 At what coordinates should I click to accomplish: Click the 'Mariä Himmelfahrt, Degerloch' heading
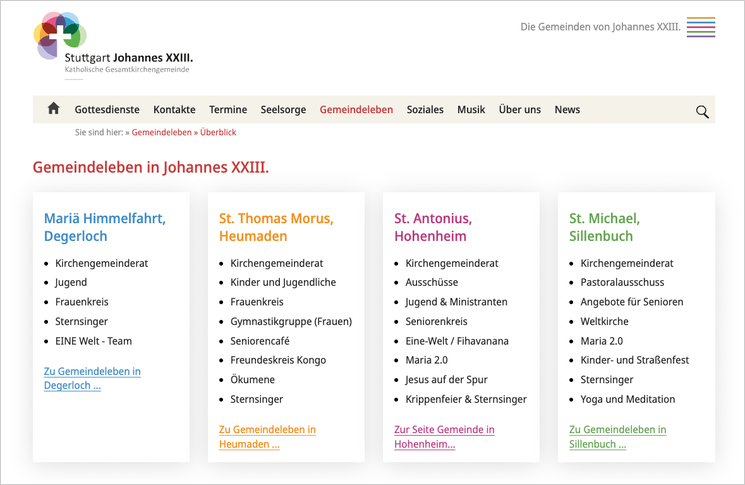pos(105,227)
